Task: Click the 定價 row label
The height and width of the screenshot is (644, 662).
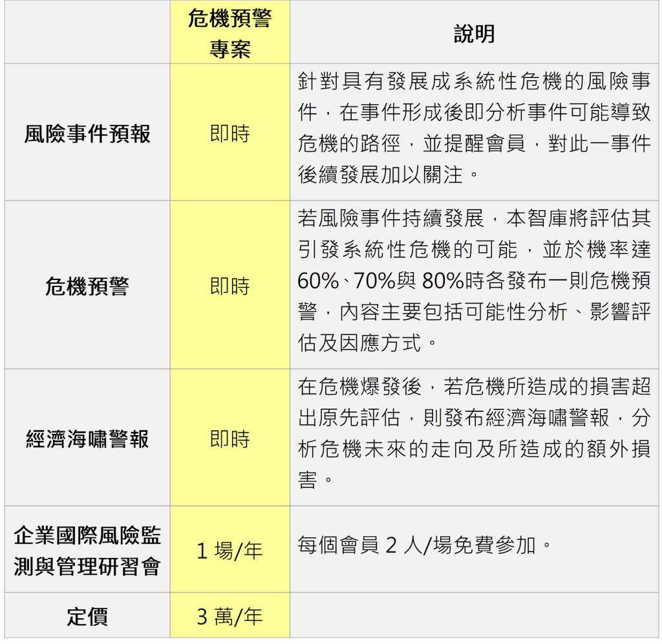Action: pyautogui.click(x=87, y=617)
